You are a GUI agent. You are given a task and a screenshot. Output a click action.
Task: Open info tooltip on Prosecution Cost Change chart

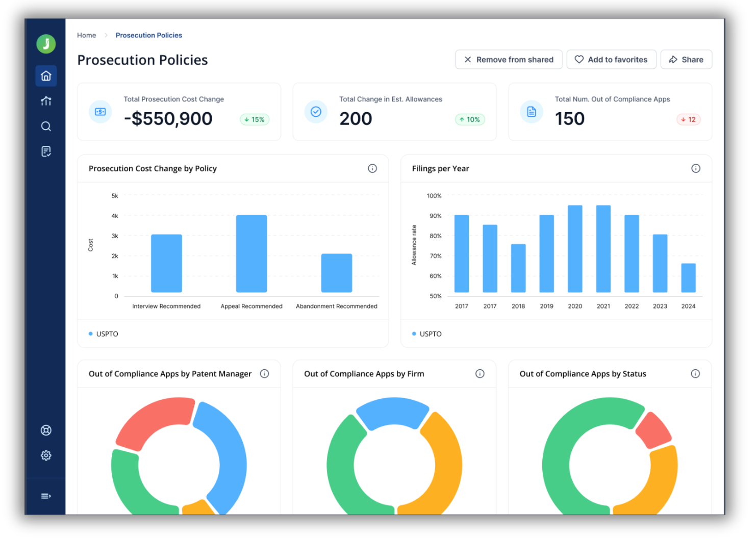[372, 168]
